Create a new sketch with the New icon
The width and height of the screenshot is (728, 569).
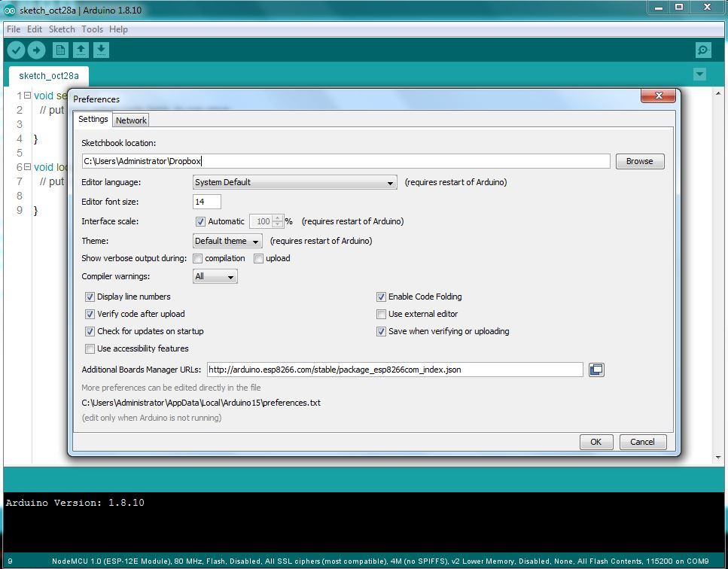click(59, 50)
